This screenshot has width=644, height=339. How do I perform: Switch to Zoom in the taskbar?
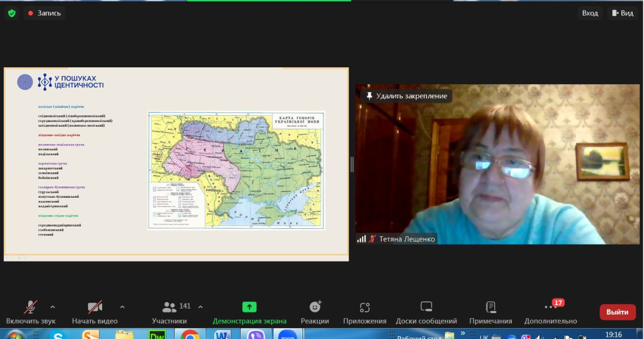[288, 335]
